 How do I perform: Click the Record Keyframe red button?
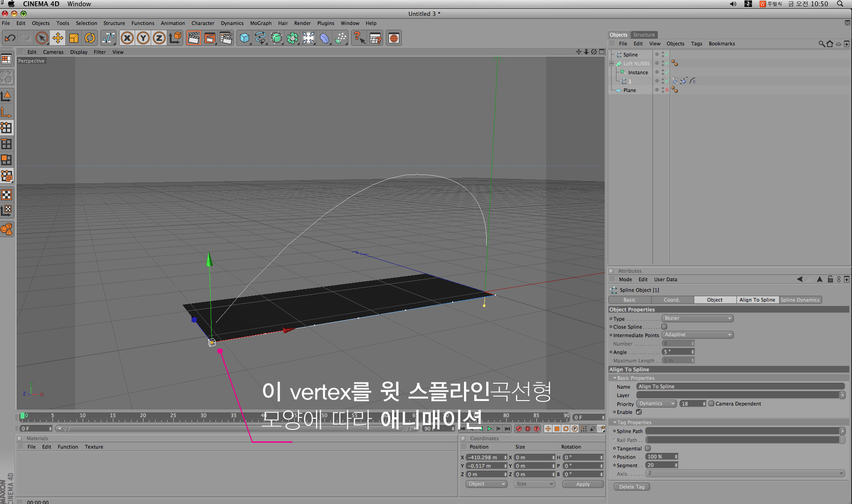point(519,429)
